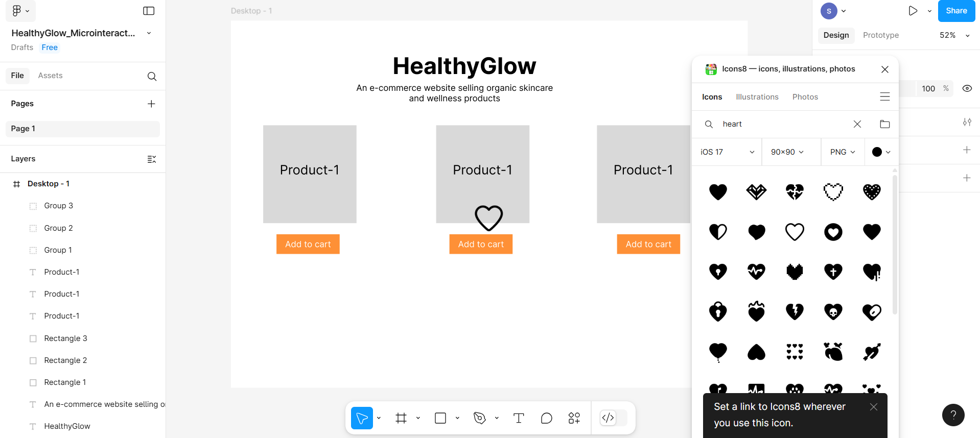980x438 pixels.
Task: Select the Rectangle shape tool
Action: [440, 419]
